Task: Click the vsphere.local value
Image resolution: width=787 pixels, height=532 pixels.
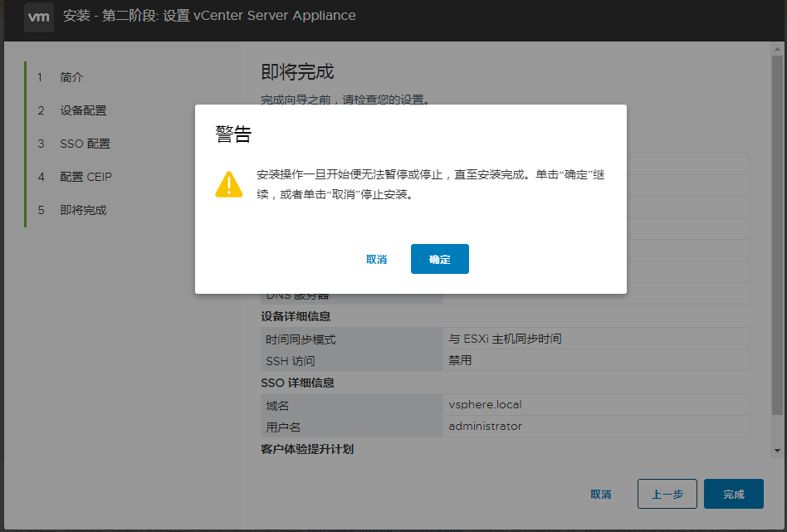Action: (x=485, y=404)
